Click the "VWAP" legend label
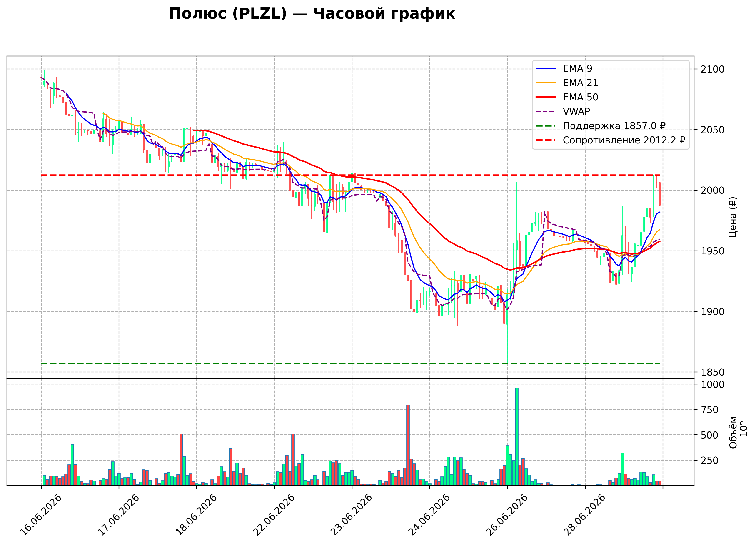This screenshot has height=544, width=756. pos(576,112)
